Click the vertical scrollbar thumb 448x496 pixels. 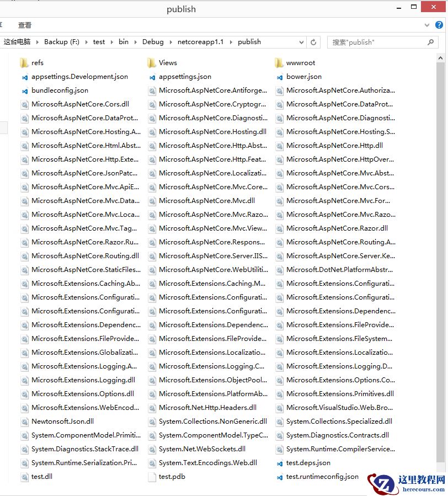[440, 262]
